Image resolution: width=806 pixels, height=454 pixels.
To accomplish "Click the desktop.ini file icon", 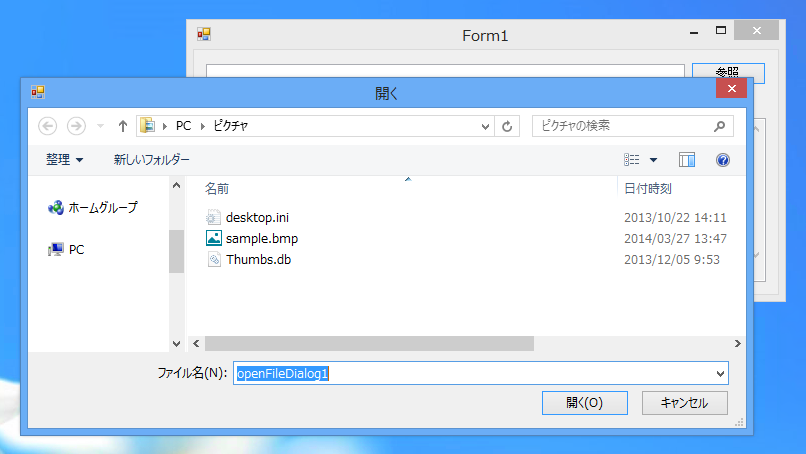I will click(213, 217).
